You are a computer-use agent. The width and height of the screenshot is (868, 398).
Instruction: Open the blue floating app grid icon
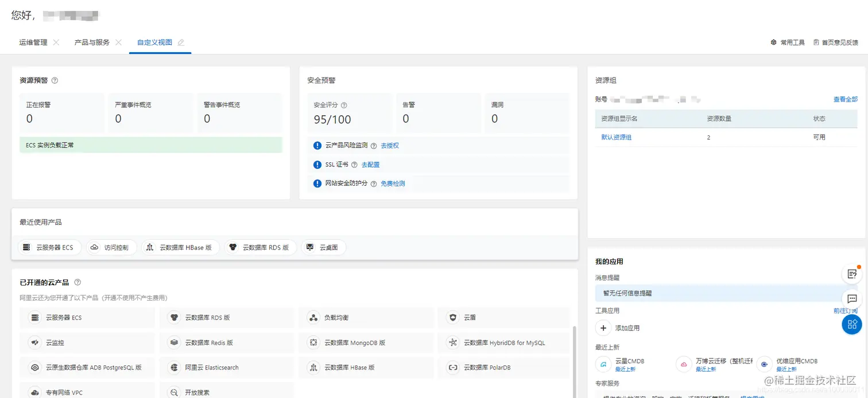851,324
